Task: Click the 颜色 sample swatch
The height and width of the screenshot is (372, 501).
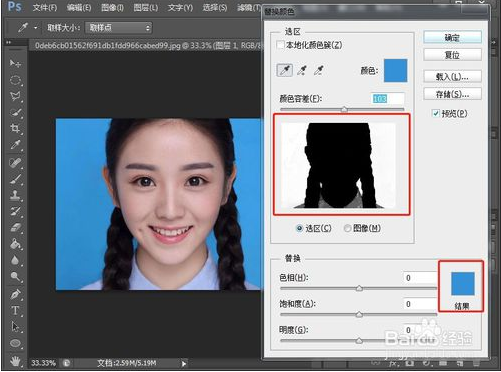Action: pos(396,70)
